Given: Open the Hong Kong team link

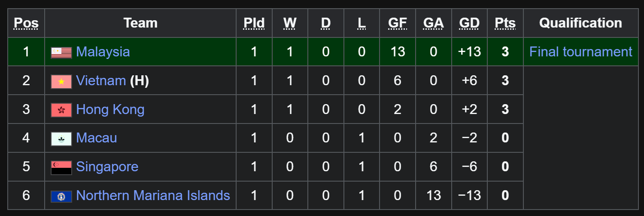Looking at the screenshot, I should coord(110,110).
